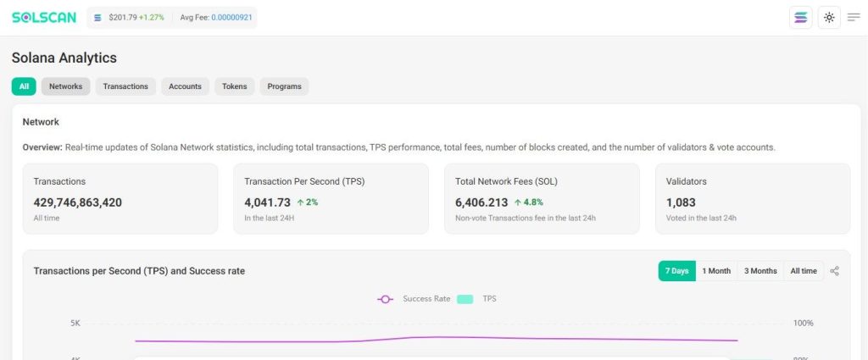Screen dimensions: 868x360
Task: Switch chart range to 1 Month
Action: coord(716,271)
